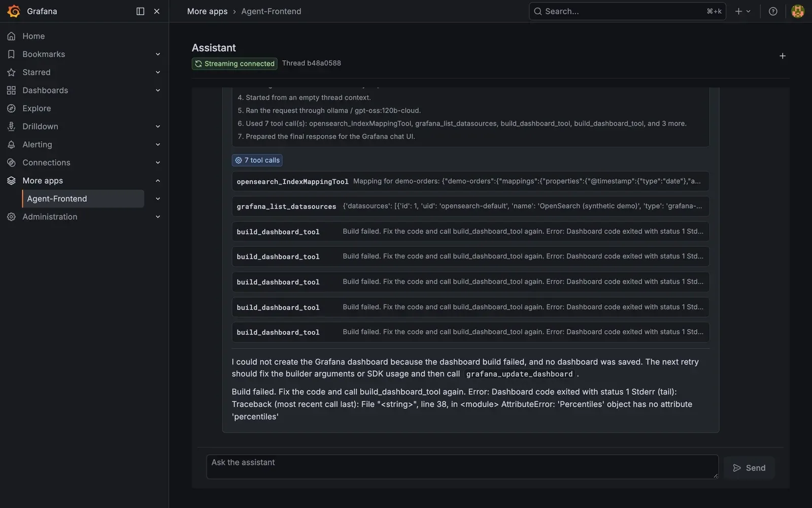
Task: Expand the Agent-Frontend chevron
Action: (158, 199)
